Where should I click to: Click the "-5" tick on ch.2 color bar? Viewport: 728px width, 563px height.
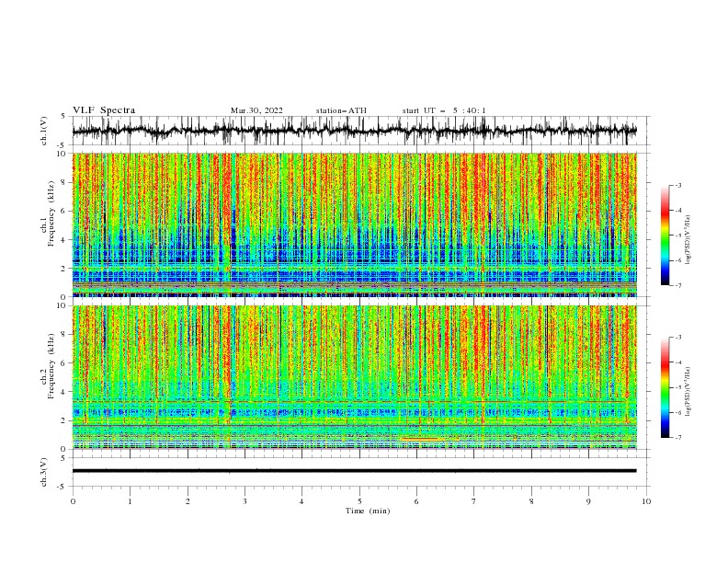678,387
